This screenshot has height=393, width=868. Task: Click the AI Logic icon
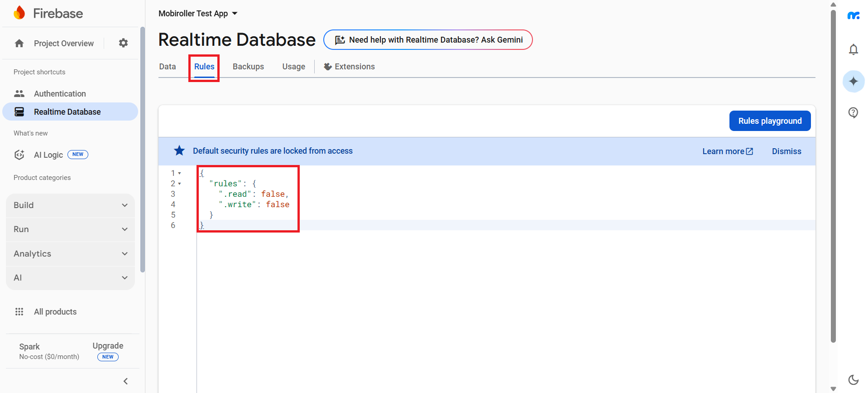(x=19, y=155)
